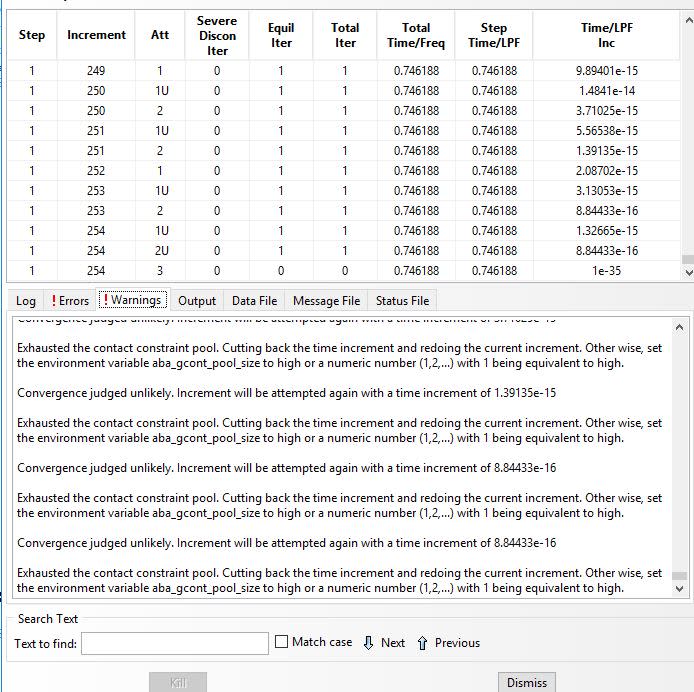The image size is (694, 692).
Task: Open the Log tab
Action: click(26, 301)
